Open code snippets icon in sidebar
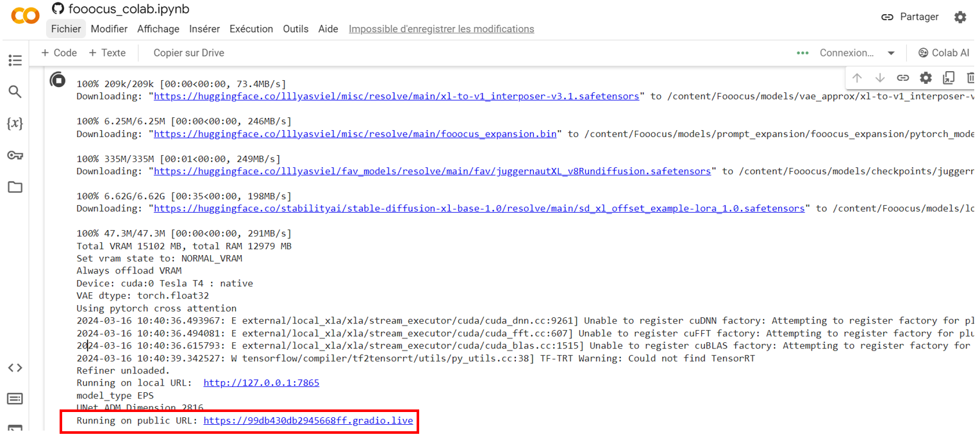 click(15, 368)
